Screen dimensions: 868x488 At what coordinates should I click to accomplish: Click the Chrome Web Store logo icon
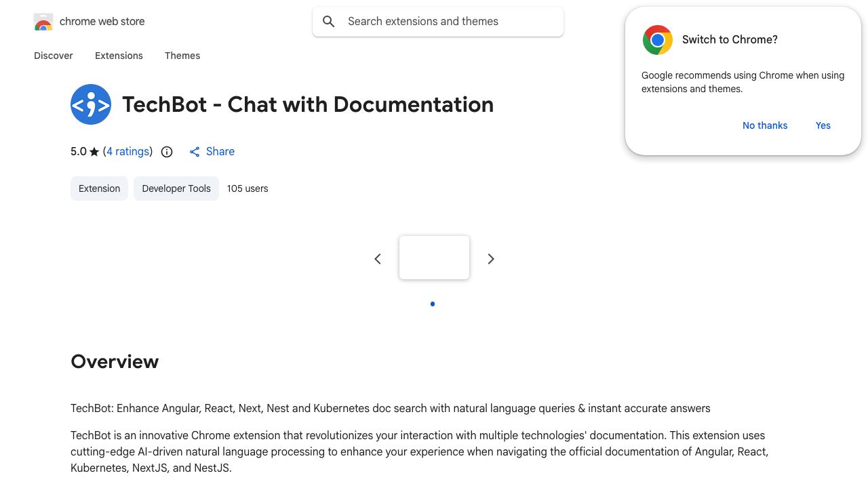pyautogui.click(x=43, y=22)
